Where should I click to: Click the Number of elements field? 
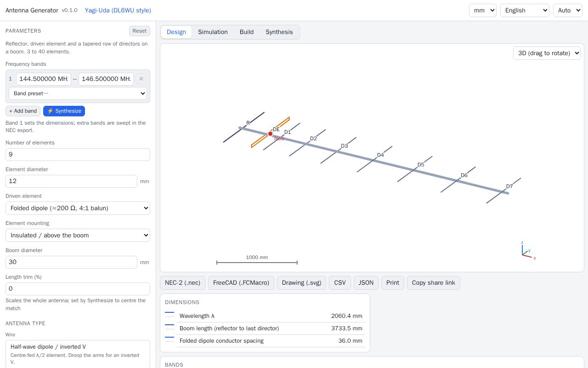(78, 155)
